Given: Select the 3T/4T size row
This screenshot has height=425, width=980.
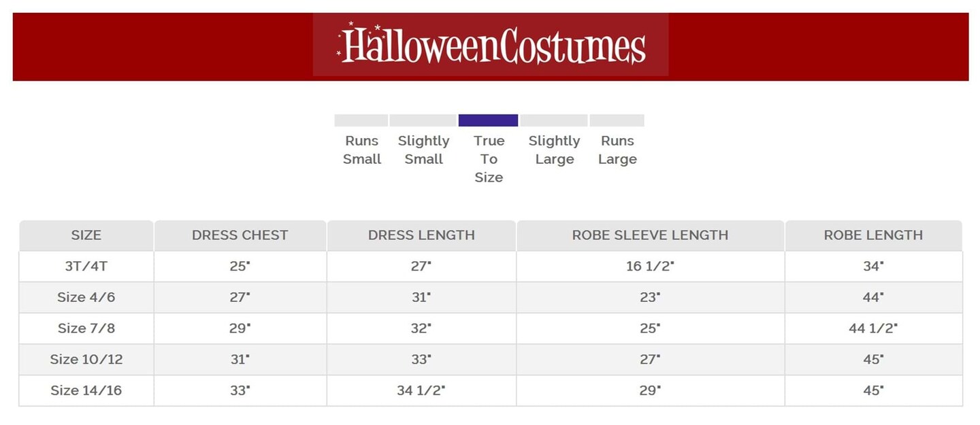Looking at the screenshot, I should tap(86, 266).
